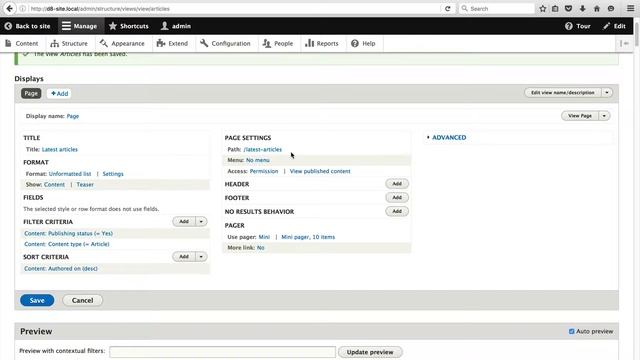The image size is (640, 360).
Task: Click the browser back arrow button
Action: point(9,9)
